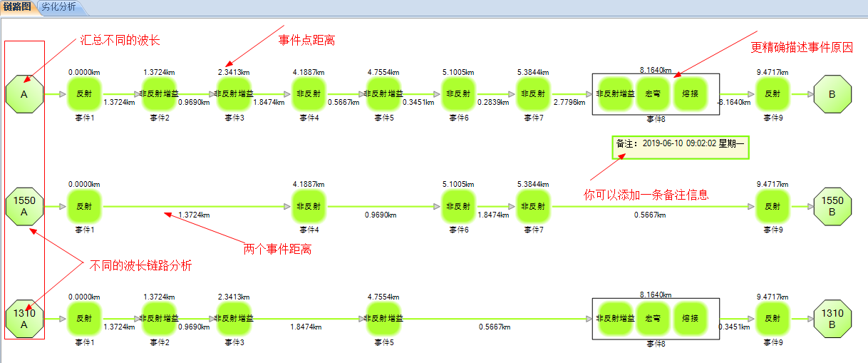868x363 pixels.
Task: Select 熔接 node in 1310 row 事件8 group
Action: point(690,319)
